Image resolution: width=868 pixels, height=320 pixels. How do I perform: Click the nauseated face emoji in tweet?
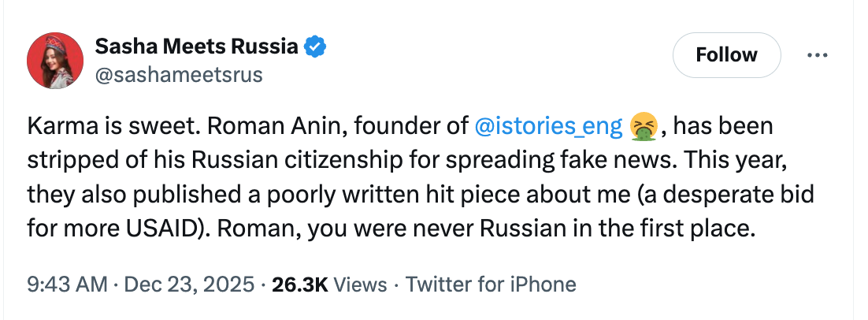click(644, 126)
